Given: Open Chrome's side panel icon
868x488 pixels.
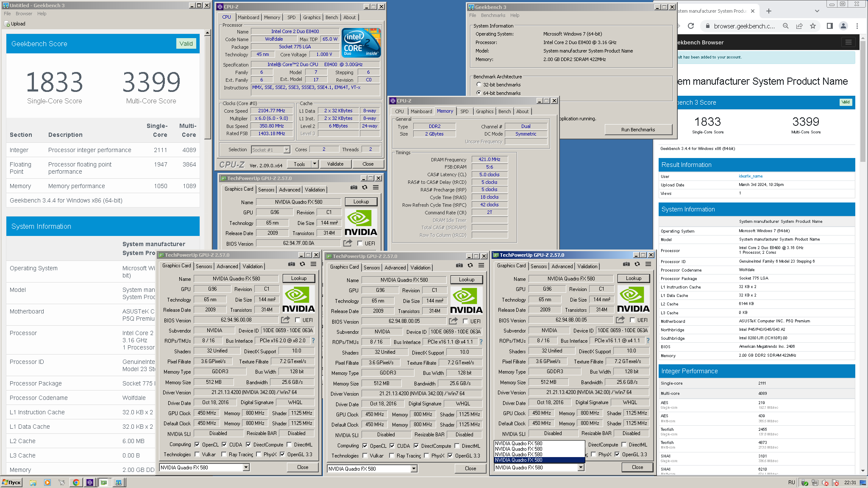Looking at the screenshot, I should point(829,26).
